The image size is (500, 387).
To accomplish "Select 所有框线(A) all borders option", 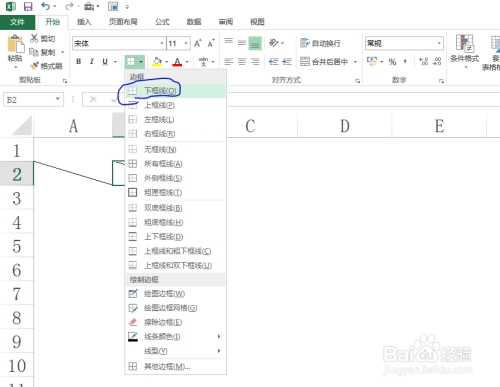I will click(176, 164).
